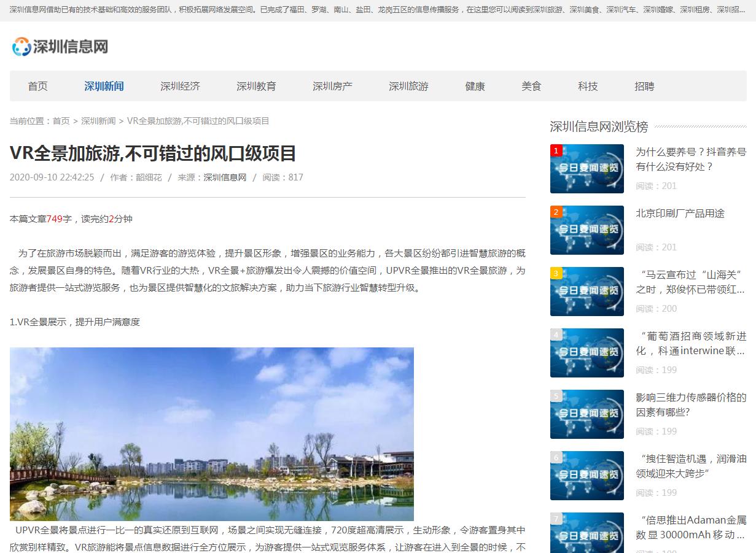Viewport: 756px width, 553px height.
Task: Select the 深圳新闻 navigation tab
Action: pyautogui.click(x=104, y=86)
